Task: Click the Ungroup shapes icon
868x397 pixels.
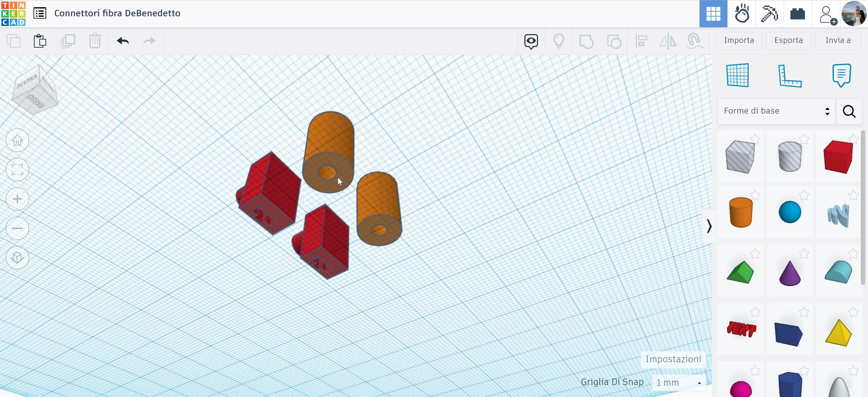Action: (614, 41)
